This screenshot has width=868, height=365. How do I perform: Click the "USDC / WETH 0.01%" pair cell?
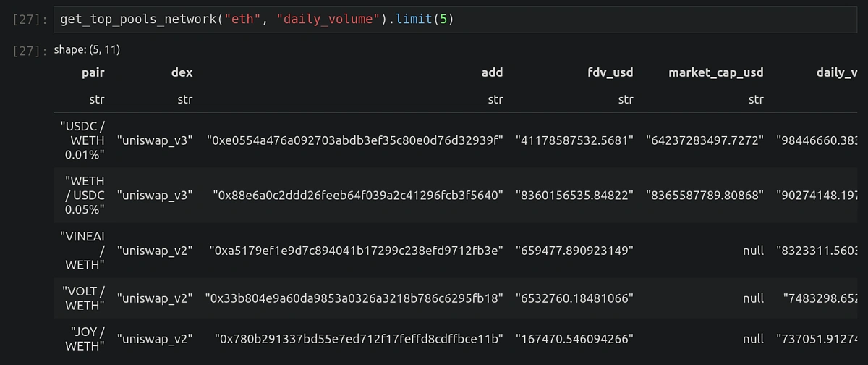82,140
